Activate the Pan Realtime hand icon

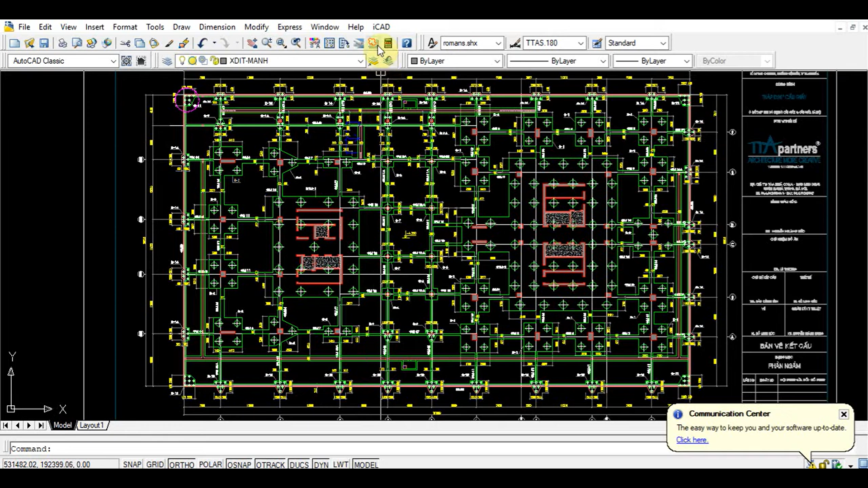tap(252, 43)
